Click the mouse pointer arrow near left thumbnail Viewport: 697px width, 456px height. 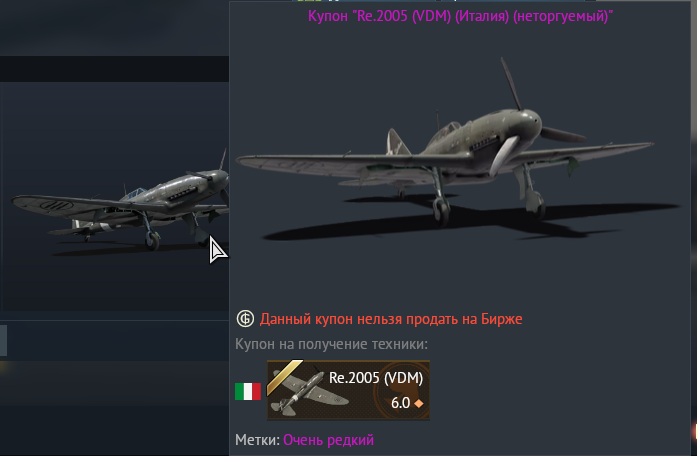pyautogui.click(x=218, y=249)
